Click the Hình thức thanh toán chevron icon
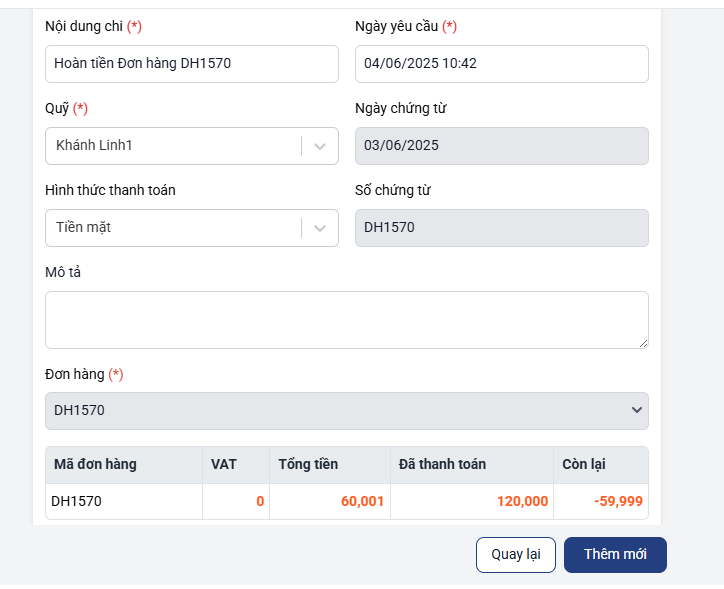Image resolution: width=724 pixels, height=589 pixels. [x=320, y=228]
